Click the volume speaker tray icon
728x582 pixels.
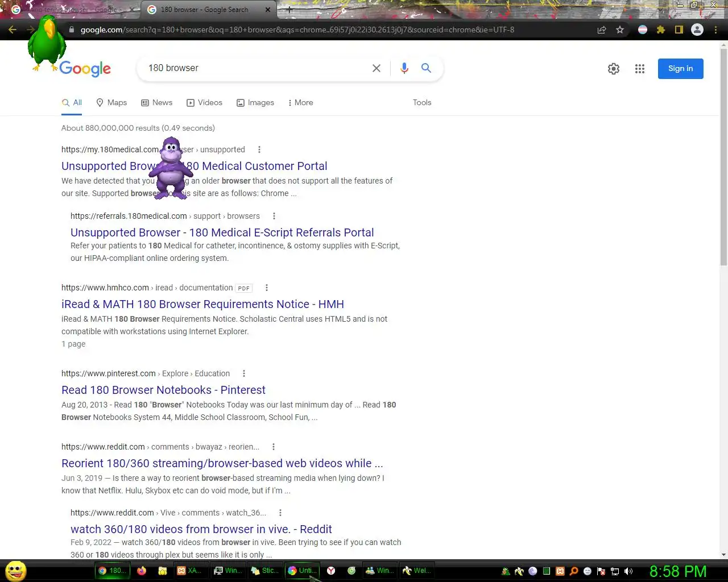(628, 571)
